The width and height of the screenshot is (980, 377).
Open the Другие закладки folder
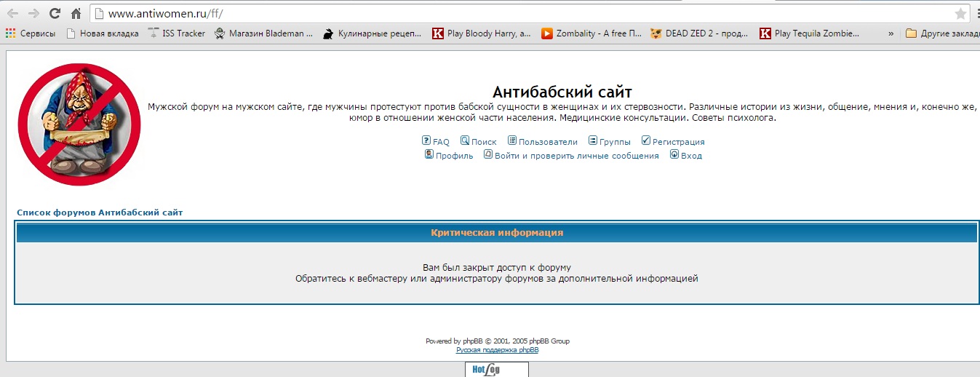click(942, 33)
